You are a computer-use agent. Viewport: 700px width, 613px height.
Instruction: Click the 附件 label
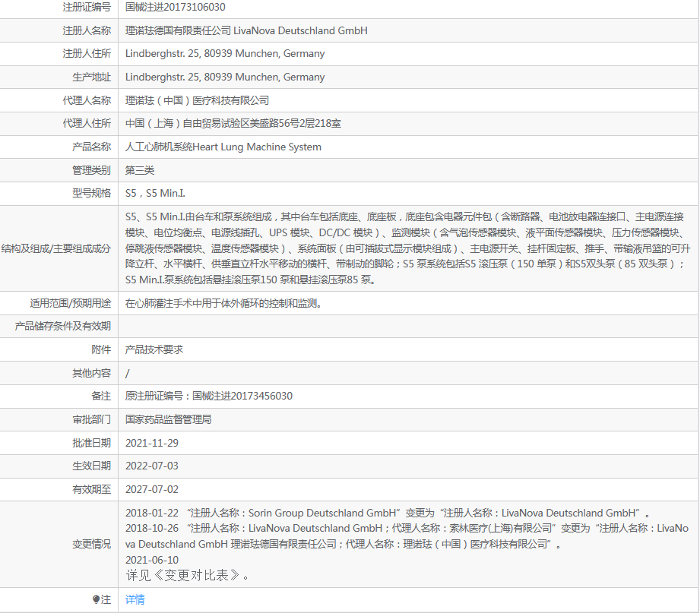pos(101,349)
